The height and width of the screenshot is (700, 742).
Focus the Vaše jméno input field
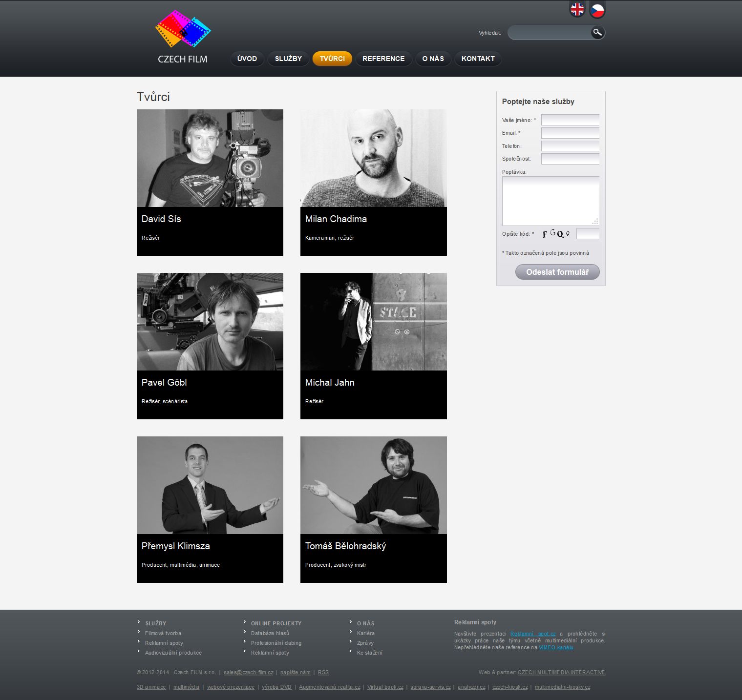(570, 120)
